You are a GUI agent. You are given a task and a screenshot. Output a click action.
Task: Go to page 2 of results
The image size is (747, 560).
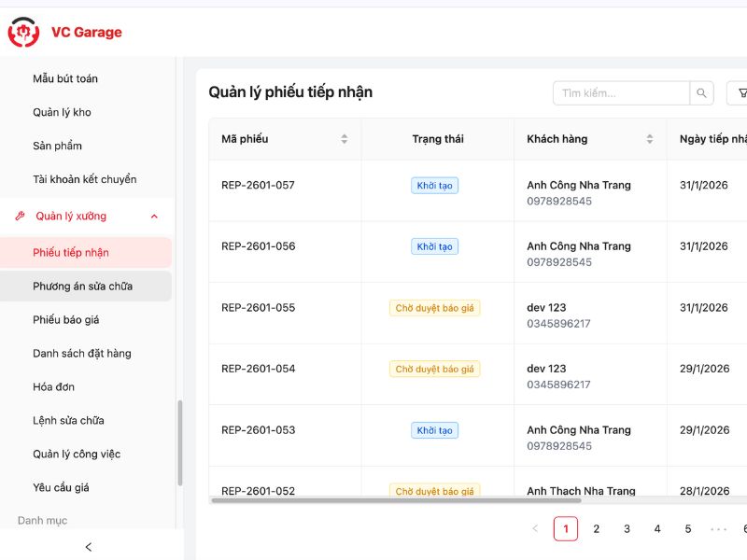(597, 528)
